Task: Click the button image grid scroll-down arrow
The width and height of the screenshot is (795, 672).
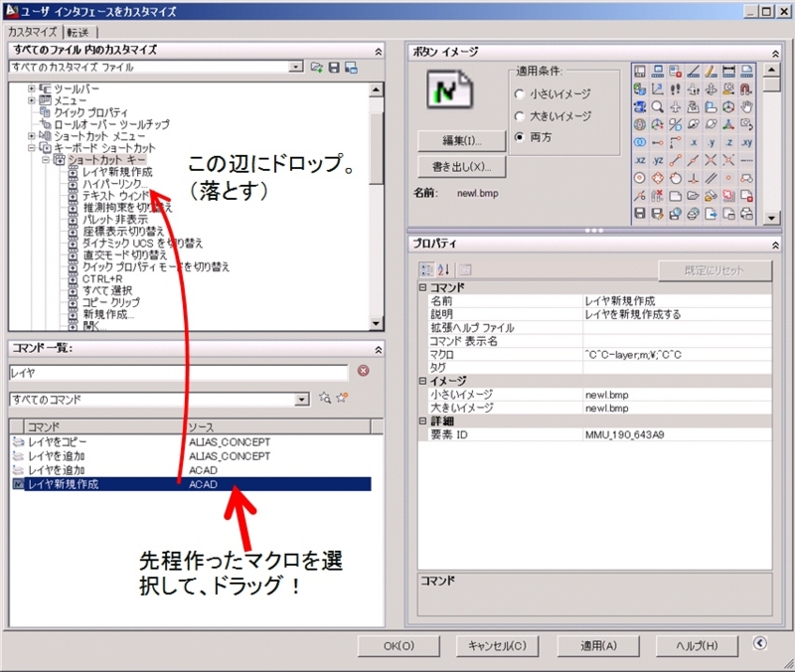Action: (771, 218)
